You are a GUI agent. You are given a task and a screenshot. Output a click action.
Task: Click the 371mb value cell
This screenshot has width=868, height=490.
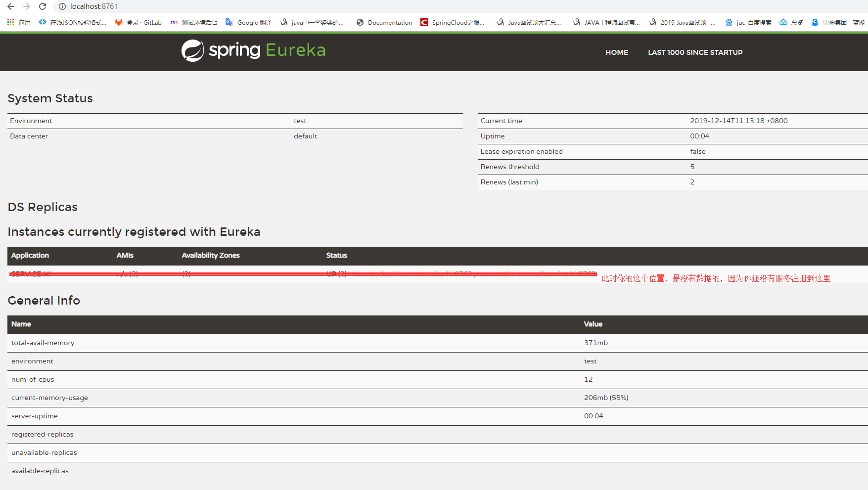[596, 343]
